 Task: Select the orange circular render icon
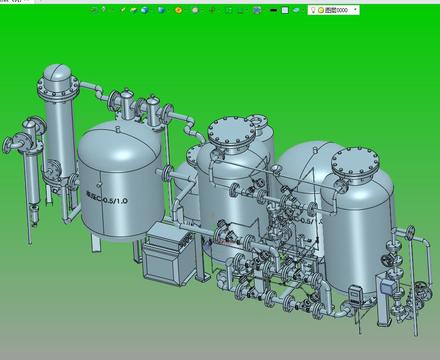point(179,10)
